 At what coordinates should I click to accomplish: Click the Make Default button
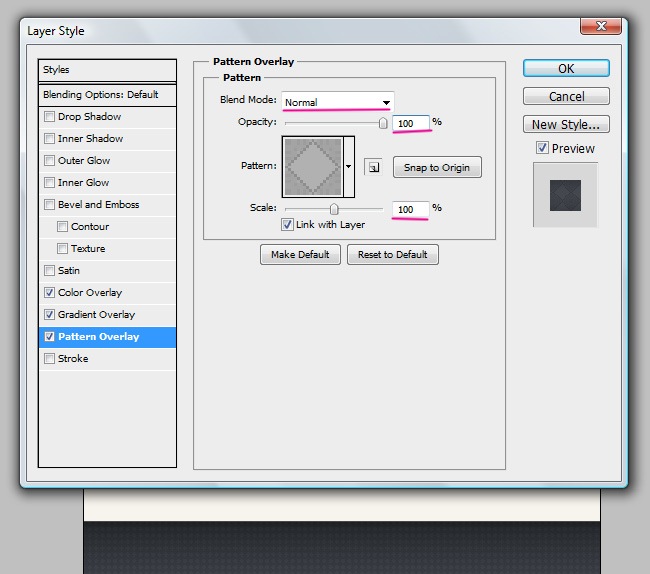coord(300,255)
